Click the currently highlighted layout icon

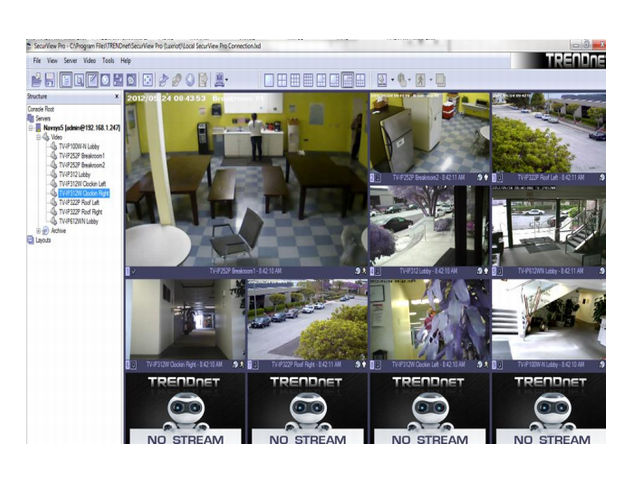coord(347,80)
